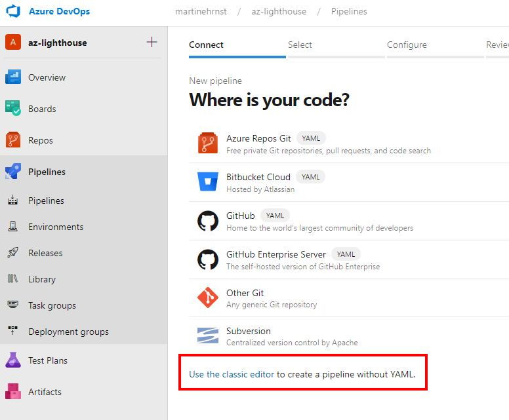Click the blue Pipelines rocket icon
509x420 pixels.
13,171
